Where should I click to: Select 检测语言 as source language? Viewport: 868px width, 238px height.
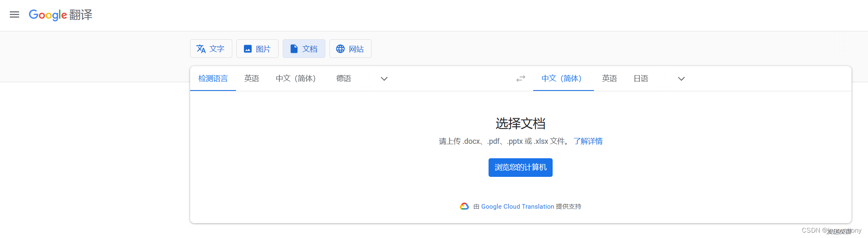point(213,79)
